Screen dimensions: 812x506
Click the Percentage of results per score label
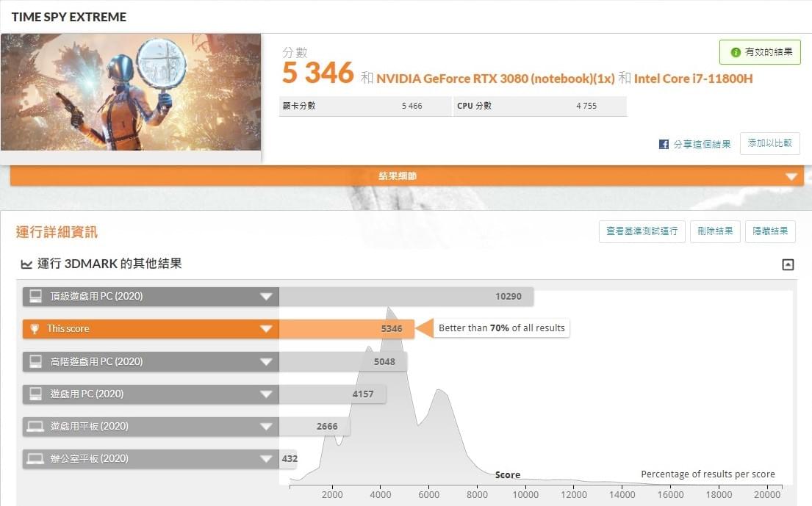tap(708, 474)
